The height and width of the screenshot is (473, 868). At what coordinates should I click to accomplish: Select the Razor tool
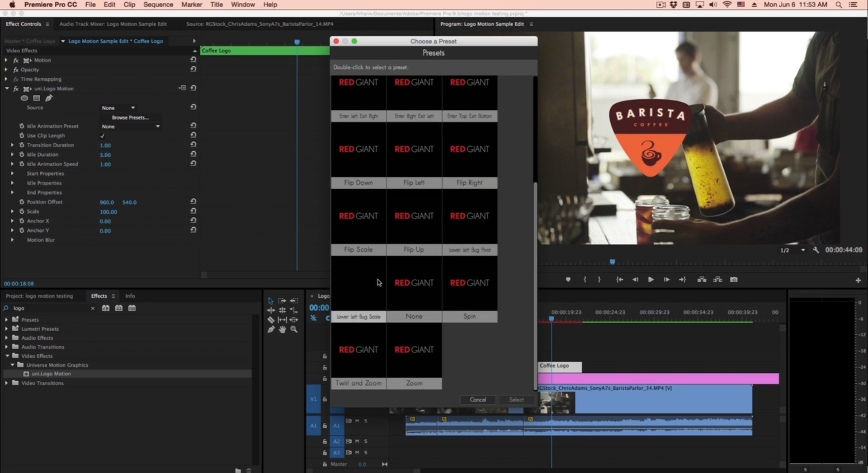point(271,320)
